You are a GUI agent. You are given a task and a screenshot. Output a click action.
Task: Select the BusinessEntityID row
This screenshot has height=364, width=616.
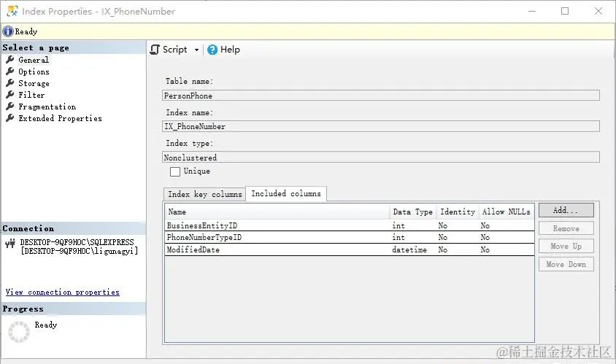pos(350,225)
